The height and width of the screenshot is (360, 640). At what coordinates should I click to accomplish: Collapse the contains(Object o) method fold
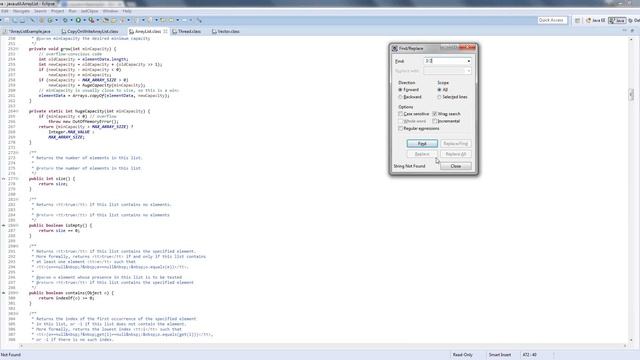[17, 293]
